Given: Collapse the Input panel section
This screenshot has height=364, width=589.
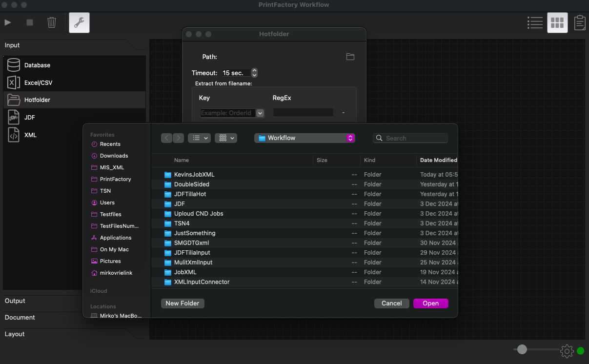Looking at the screenshot, I should pyautogui.click(x=12, y=45).
